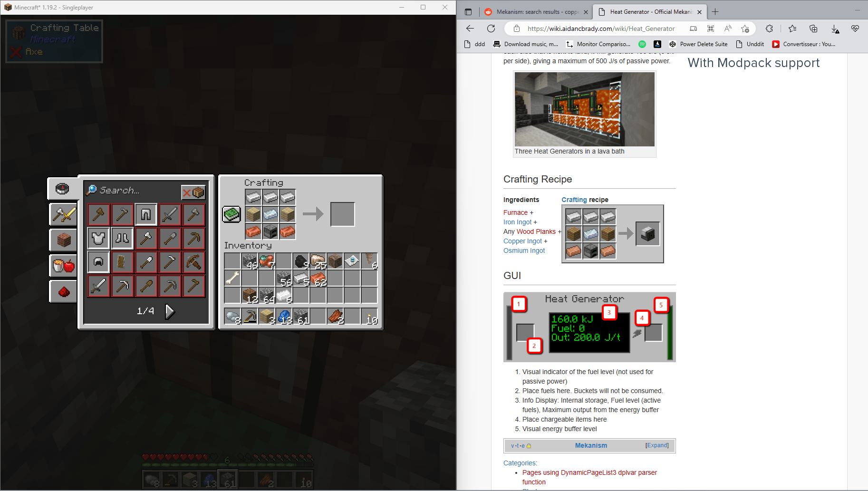
Task: Open the tab actions menu
Action: point(468,11)
